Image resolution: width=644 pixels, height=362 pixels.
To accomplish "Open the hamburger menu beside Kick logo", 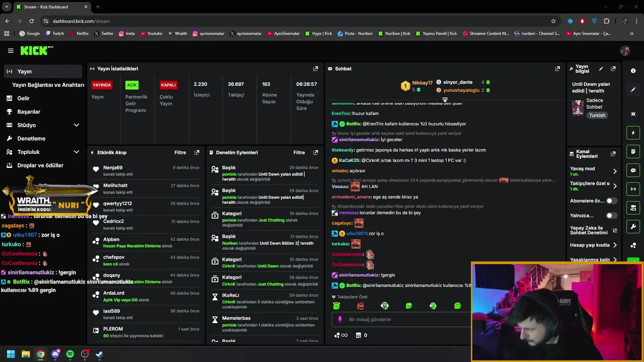I will point(11,51).
